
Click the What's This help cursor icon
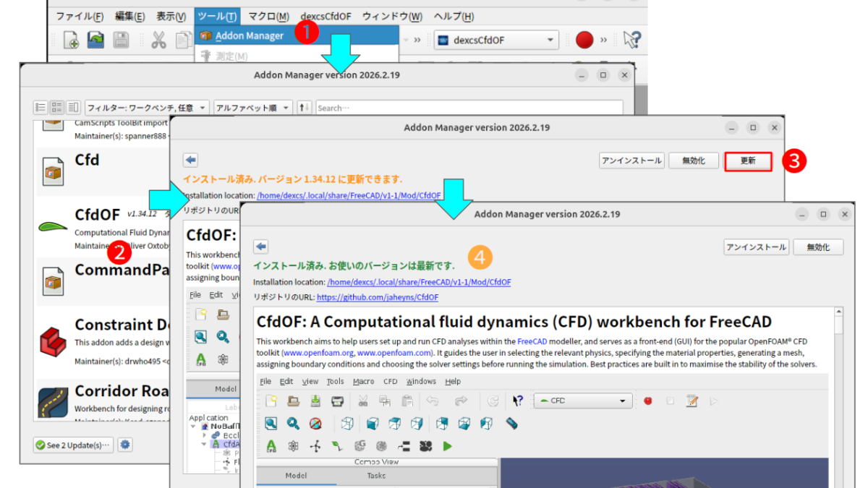631,40
